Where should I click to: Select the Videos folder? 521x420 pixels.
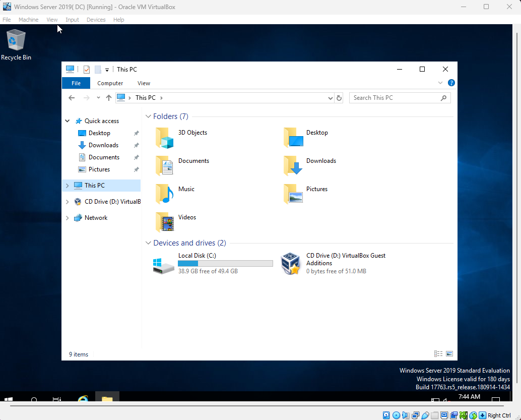pos(175,222)
